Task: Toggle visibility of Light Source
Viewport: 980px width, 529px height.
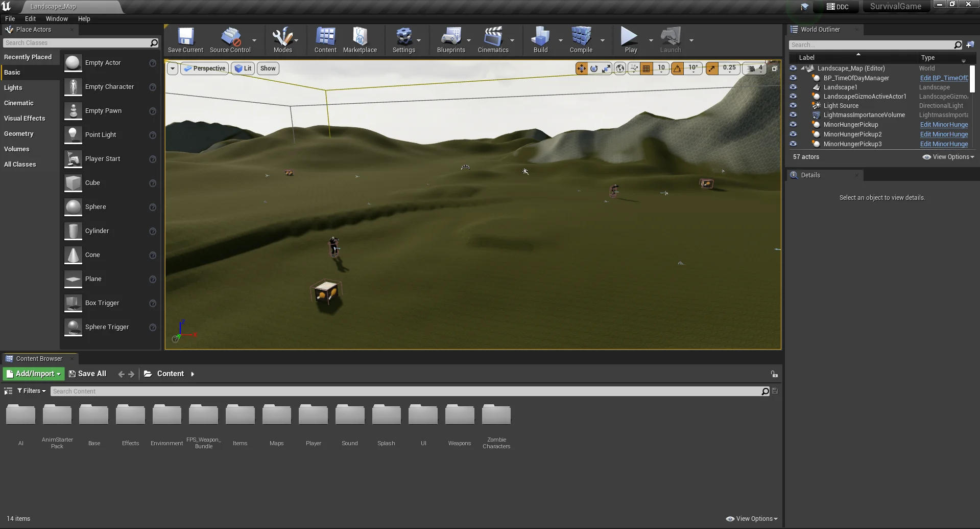Action: (x=793, y=105)
